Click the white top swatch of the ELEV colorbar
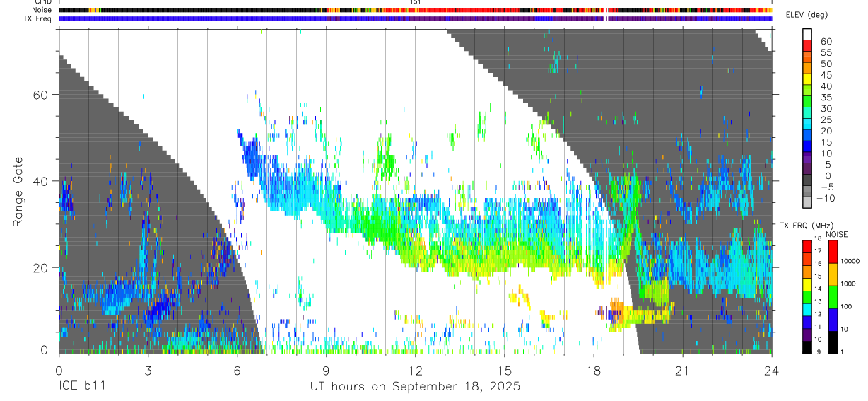 click(807, 35)
